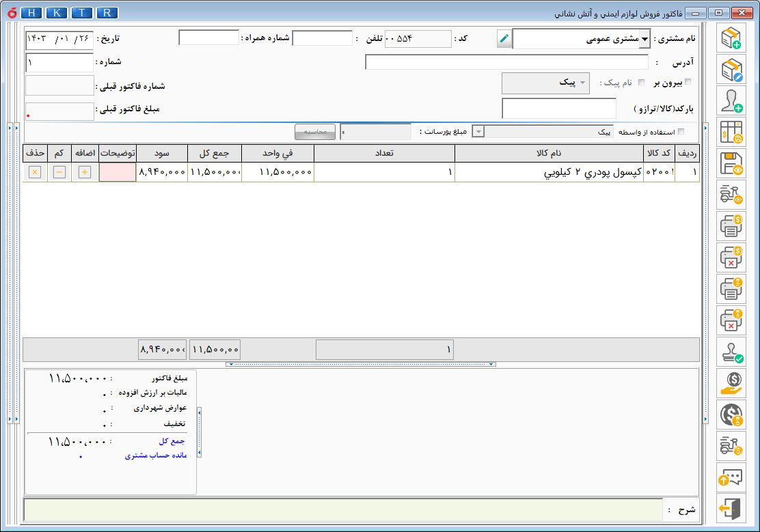Viewport: 760px width, 532px height.
Task: Click the K tab in title bar
Action: (x=57, y=13)
